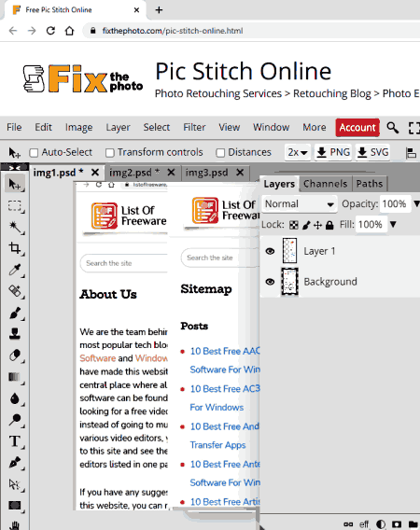
Task: Open the Normal blend mode dropdown
Action: tap(300, 204)
